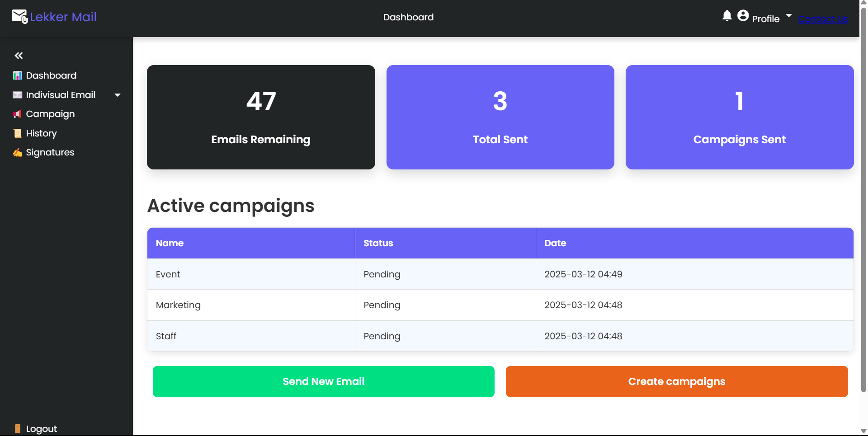Image resolution: width=868 pixels, height=436 pixels.
Task: Expand the Indivisual Email dropdown chevron
Action: pyautogui.click(x=117, y=95)
